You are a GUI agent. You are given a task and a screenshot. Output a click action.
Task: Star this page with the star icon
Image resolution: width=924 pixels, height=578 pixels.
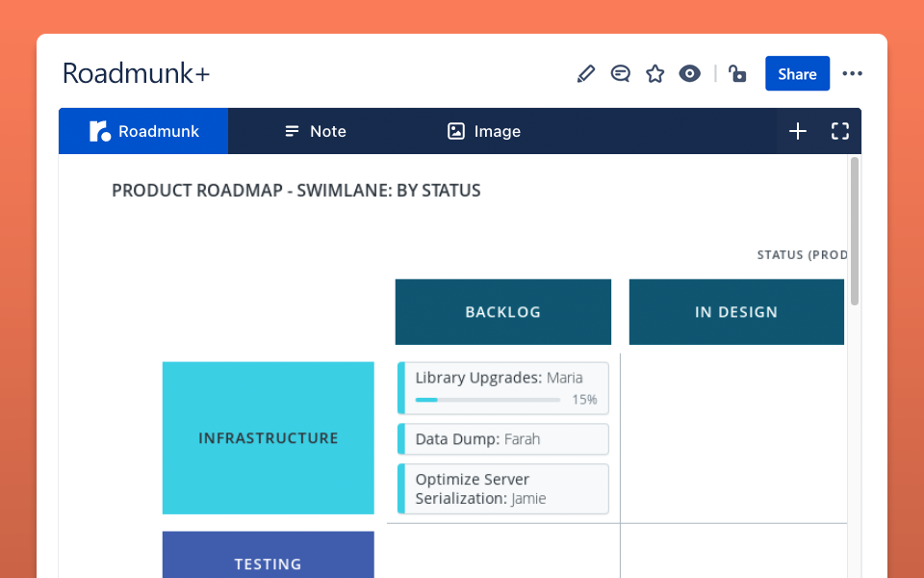(654, 74)
